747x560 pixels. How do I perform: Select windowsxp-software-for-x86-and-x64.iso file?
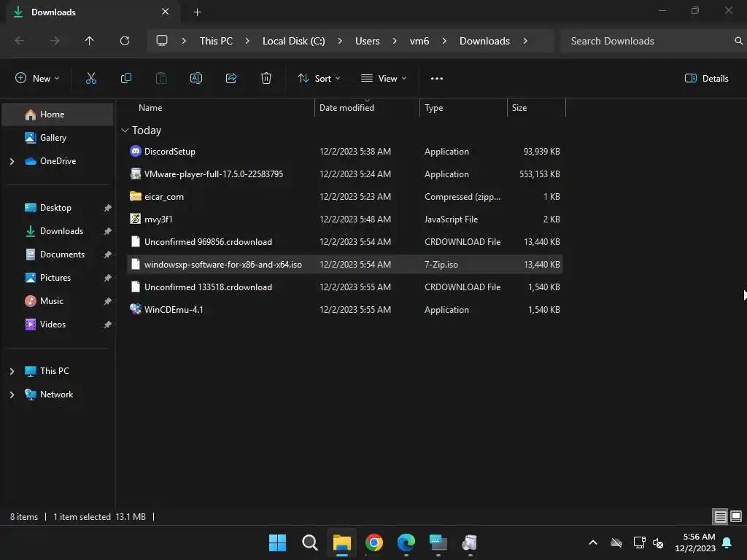345,265
